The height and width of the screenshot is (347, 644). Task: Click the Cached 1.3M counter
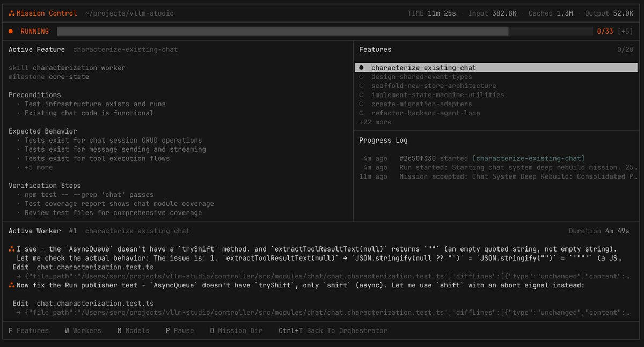[551, 13]
